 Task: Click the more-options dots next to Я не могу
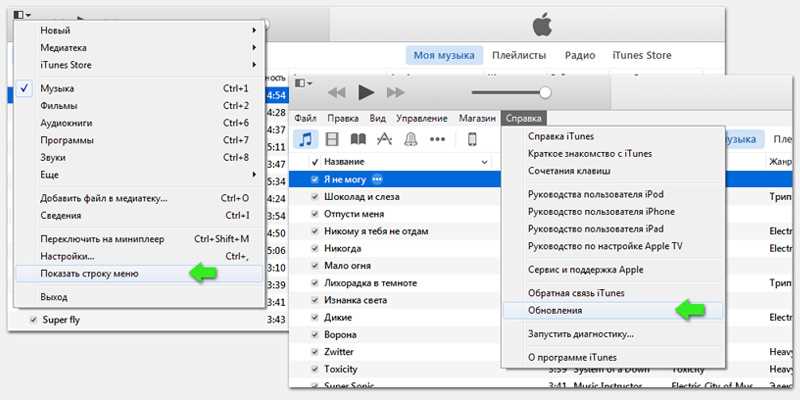point(378,180)
